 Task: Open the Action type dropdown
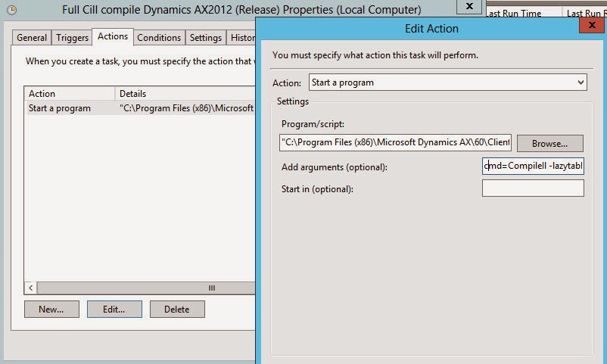click(448, 82)
